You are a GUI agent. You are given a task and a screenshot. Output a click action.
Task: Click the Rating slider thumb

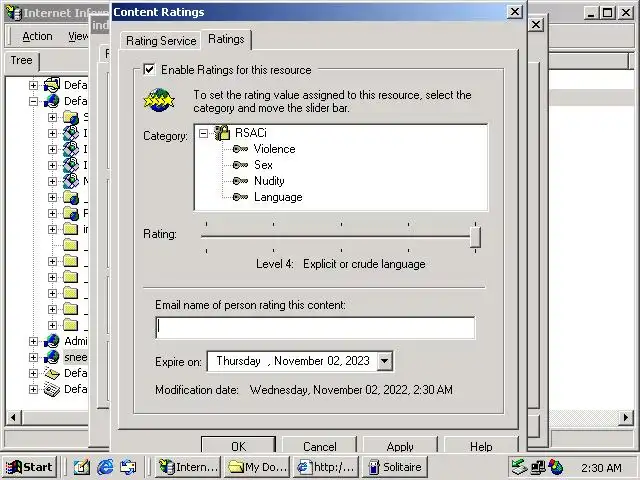pos(475,237)
